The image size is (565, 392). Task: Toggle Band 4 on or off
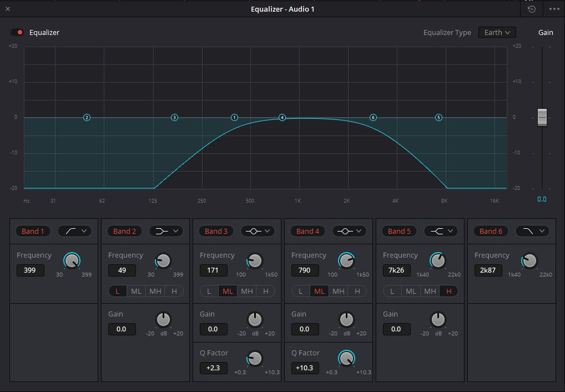(307, 231)
